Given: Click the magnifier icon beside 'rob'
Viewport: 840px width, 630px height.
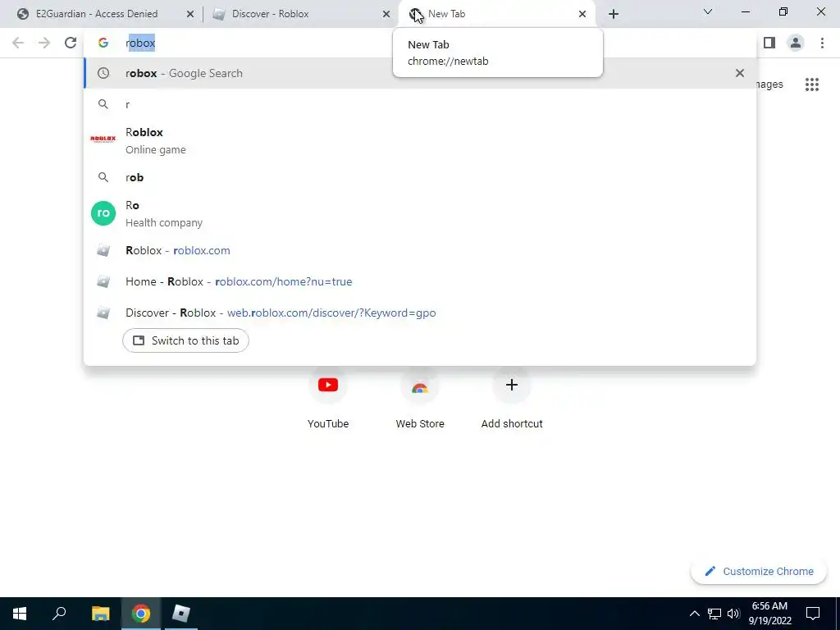Looking at the screenshot, I should (103, 177).
